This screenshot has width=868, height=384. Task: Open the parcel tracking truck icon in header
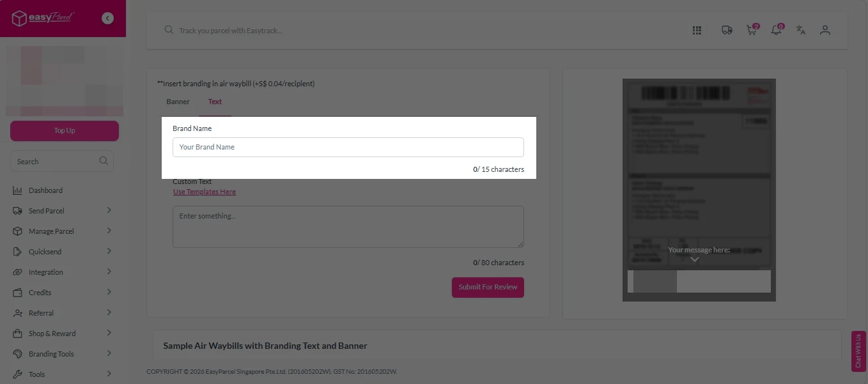pyautogui.click(x=727, y=29)
